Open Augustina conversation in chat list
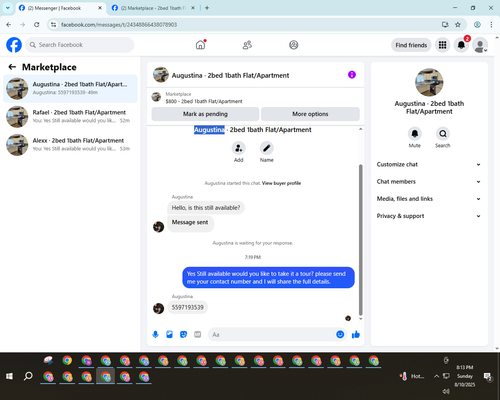 point(70,89)
